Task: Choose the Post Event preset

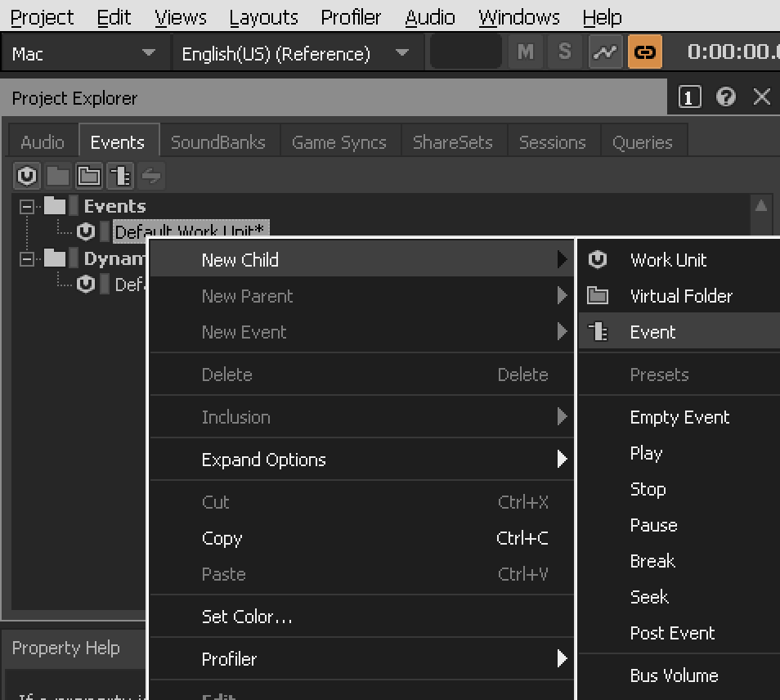Action: (x=679, y=633)
